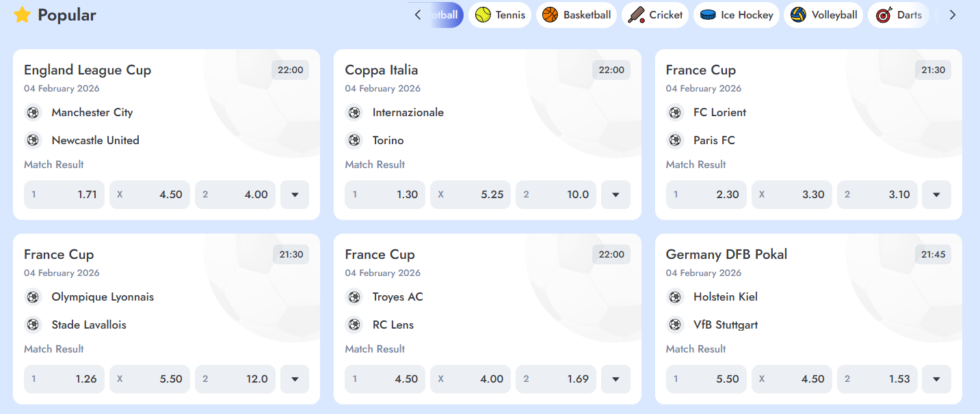Click the volleyball icon
This screenshot has height=414, width=980.
tap(798, 15)
